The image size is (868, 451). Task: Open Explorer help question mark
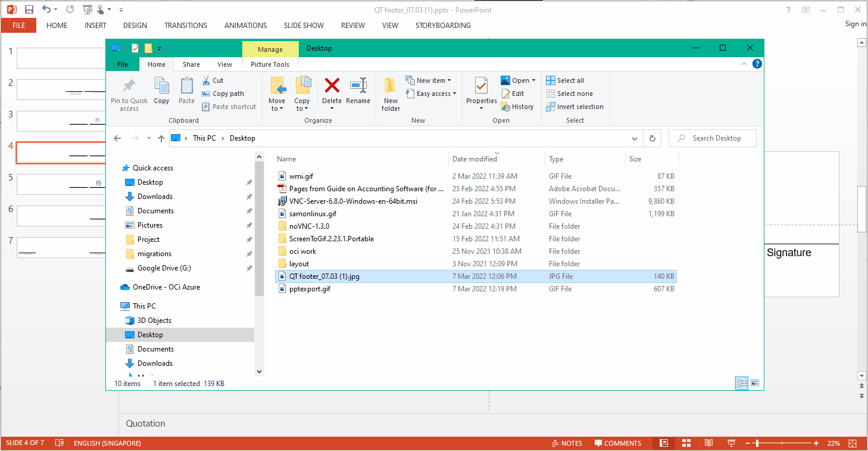[x=757, y=64]
